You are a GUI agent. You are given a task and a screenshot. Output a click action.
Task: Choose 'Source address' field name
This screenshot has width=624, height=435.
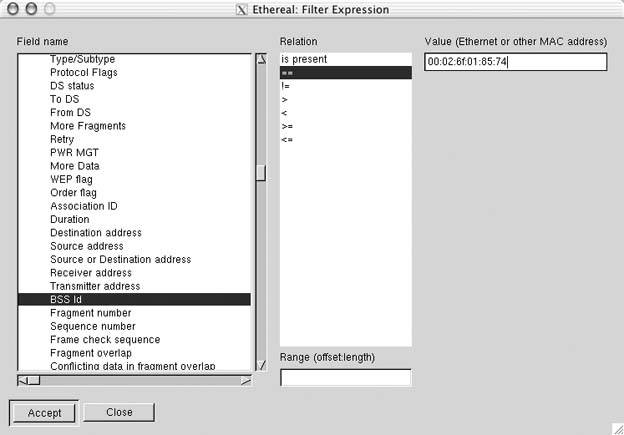point(87,246)
